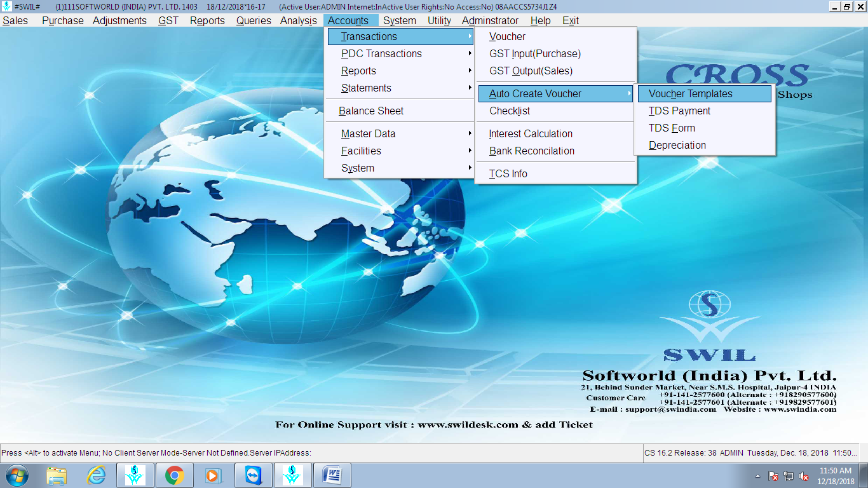The width and height of the screenshot is (868, 488).
Task: Select Auto Create Voucher
Action: (556, 94)
